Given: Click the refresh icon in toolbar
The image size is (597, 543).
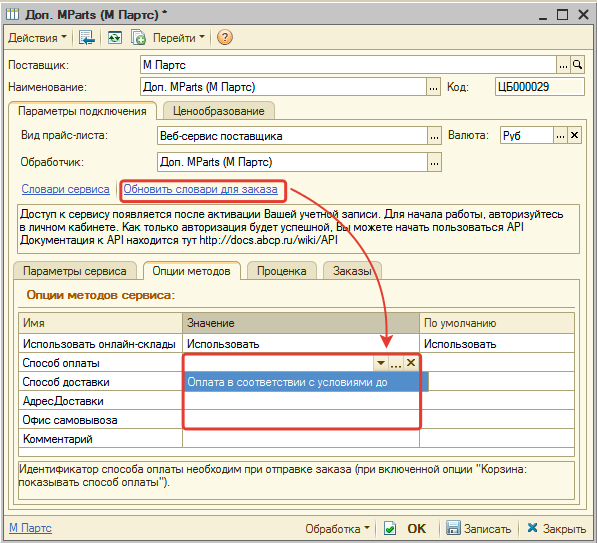Looking at the screenshot, I should (114, 38).
